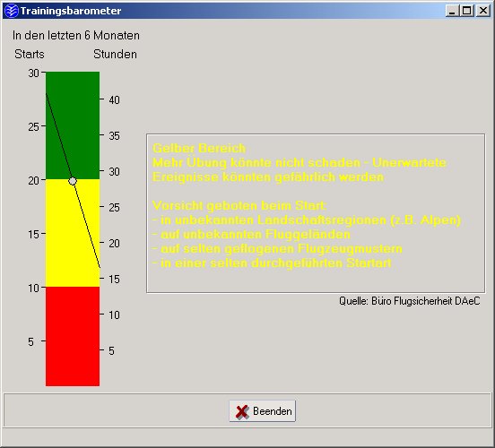Close the Trainingsbarometer window
The width and height of the screenshot is (495, 448).
pos(483,11)
